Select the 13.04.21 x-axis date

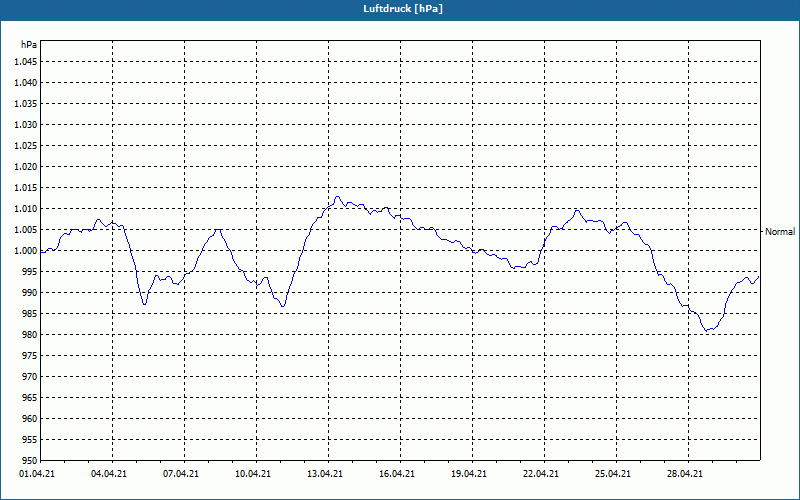point(325,474)
